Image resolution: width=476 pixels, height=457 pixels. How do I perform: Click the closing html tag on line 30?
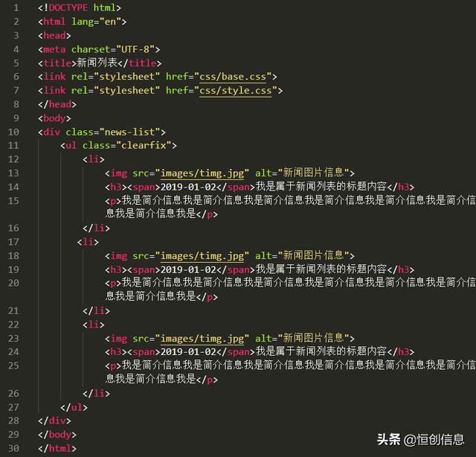coord(57,449)
